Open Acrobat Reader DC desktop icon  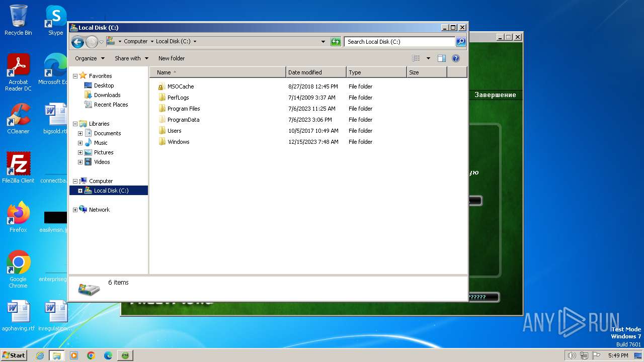(18, 73)
